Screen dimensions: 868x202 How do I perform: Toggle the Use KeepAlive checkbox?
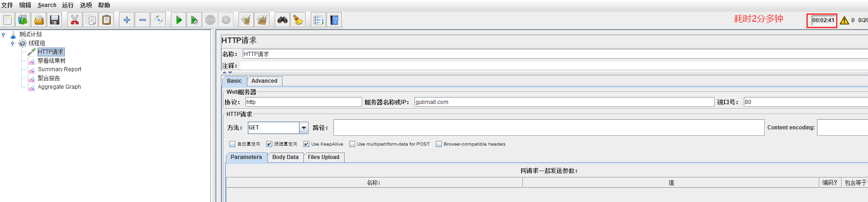tap(306, 144)
